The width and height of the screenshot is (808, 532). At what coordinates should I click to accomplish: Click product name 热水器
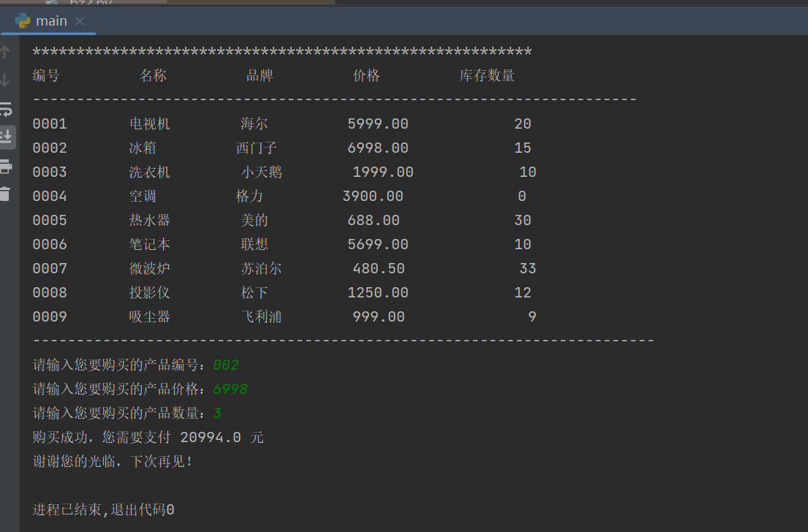[149, 221]
